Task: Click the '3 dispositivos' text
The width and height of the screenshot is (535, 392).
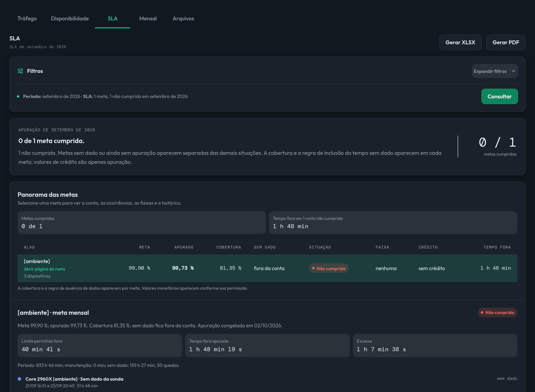Action: pyautogui.click(x=37, y=276)
